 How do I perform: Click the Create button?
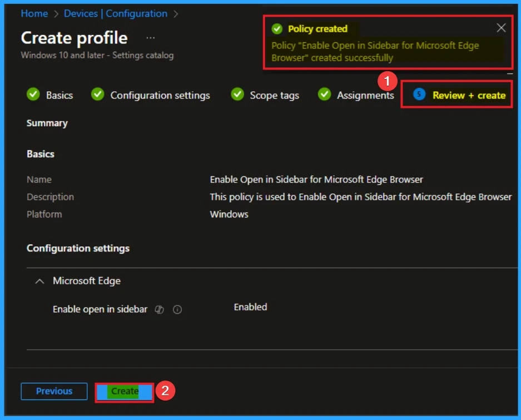tap(125, 392)
